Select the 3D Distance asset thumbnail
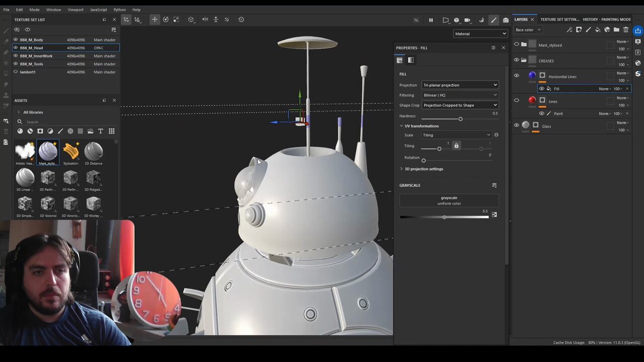This screenshot has width=644, height=362. tap(93, 153)
